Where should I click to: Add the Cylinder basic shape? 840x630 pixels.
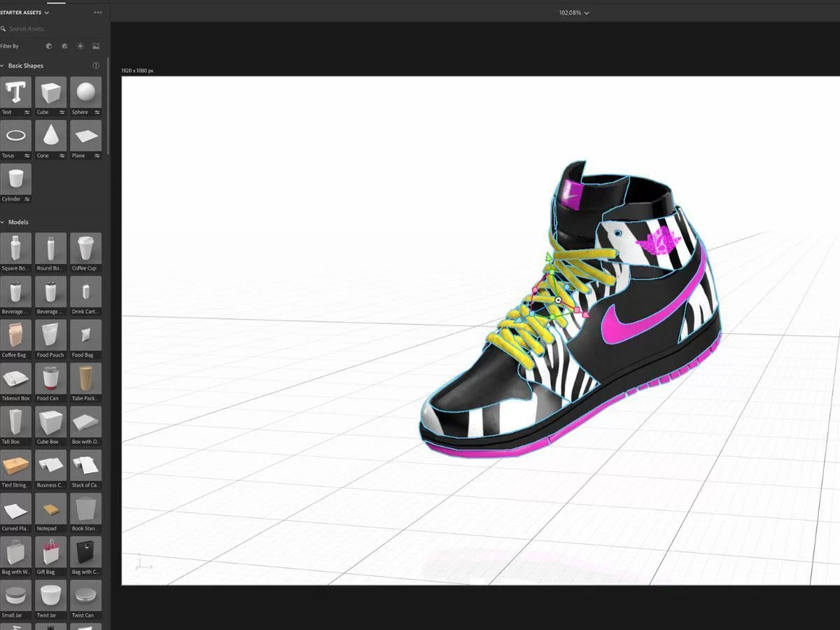15,179
